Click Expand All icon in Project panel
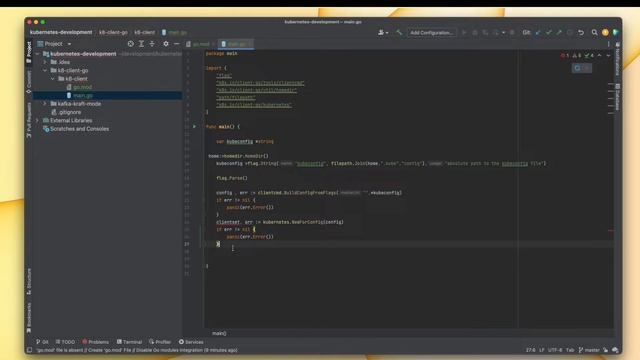 (141, 44)
